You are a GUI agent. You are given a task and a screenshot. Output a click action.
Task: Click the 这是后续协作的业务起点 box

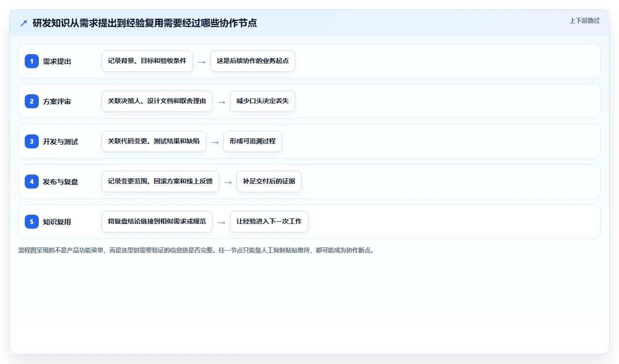(253, 61)
